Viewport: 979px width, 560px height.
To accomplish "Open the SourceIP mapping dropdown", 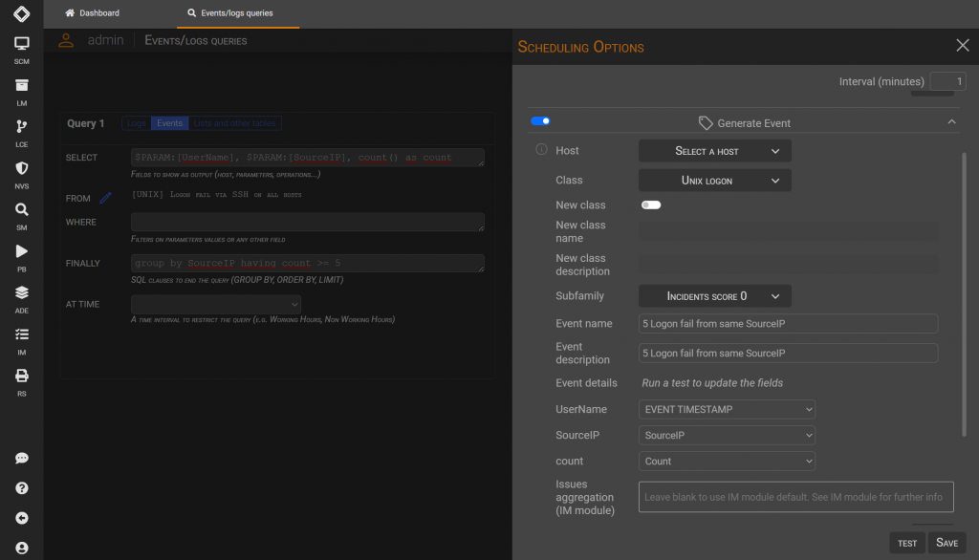I will pos(727,435).
